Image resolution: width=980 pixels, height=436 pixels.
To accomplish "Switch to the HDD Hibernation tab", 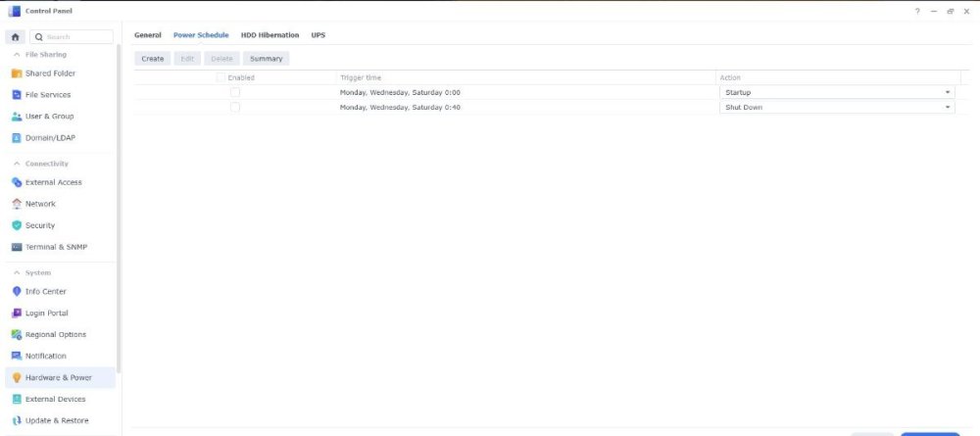I will click(269, 35).
